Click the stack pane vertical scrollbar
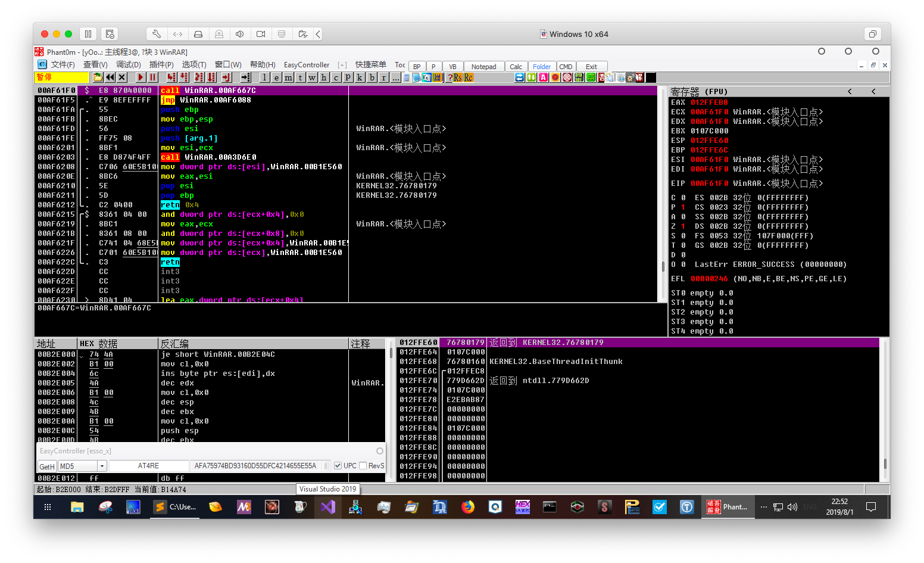 coord(885,410)
